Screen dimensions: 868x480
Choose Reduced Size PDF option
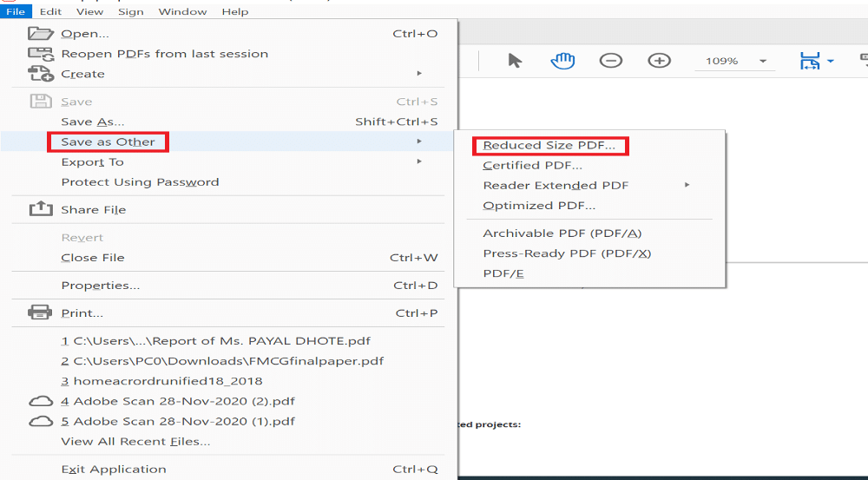[549, 146]
